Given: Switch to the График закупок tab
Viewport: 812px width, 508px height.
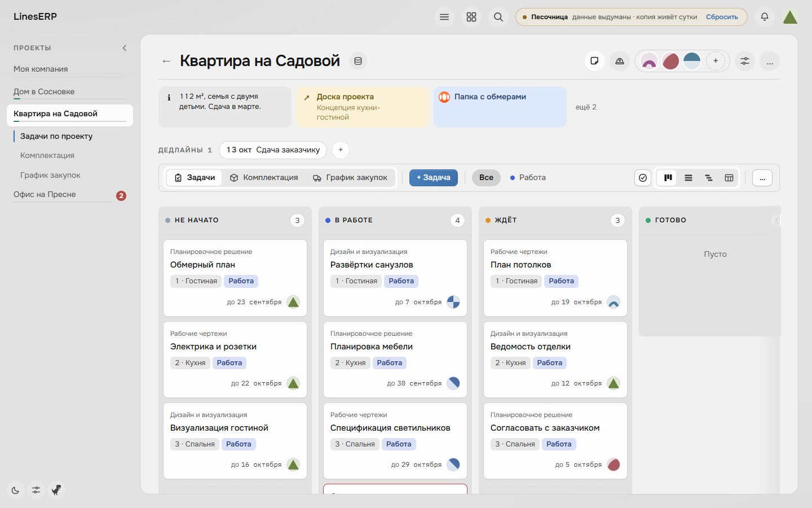Looking at the screenshot, I should 350,178.
